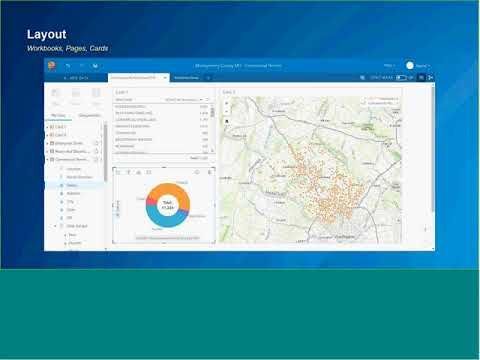Image resolution: width=480 pixels, height=360 pixels.
Task: Open options icon for fourth dataset row
Action: click(x=97, y=151)
